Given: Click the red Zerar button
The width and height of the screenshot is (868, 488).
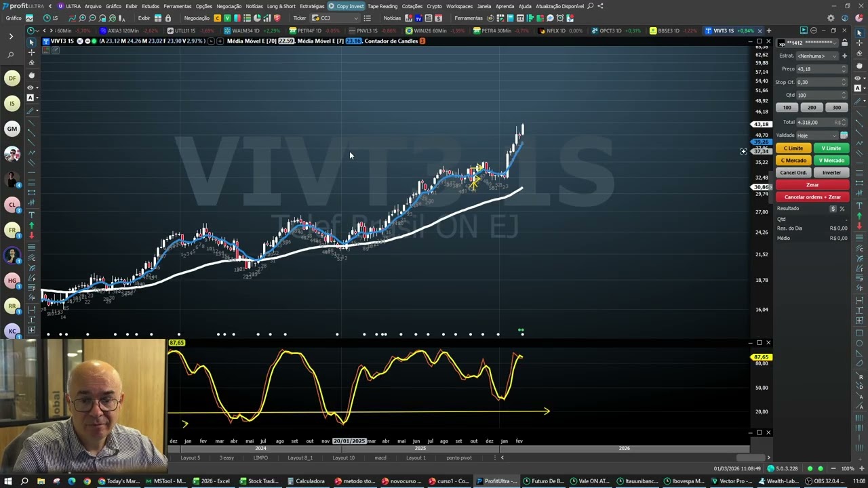Looking at the screenshot, I should 812,185.
